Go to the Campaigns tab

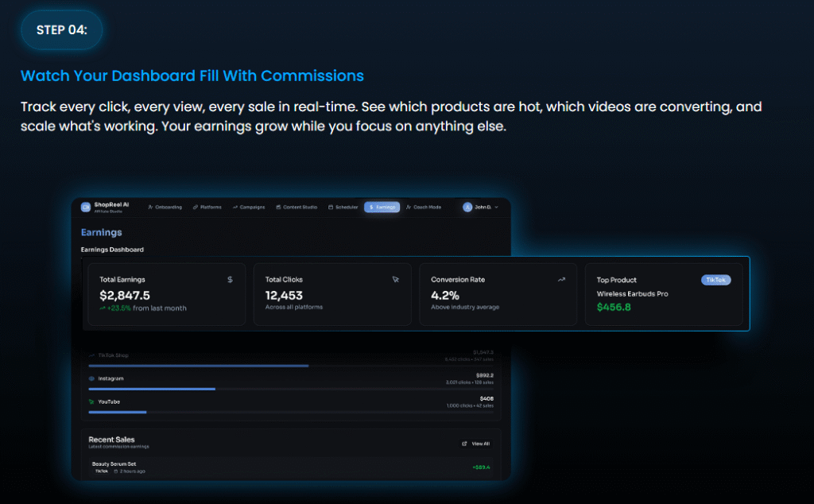coord(249,207)
